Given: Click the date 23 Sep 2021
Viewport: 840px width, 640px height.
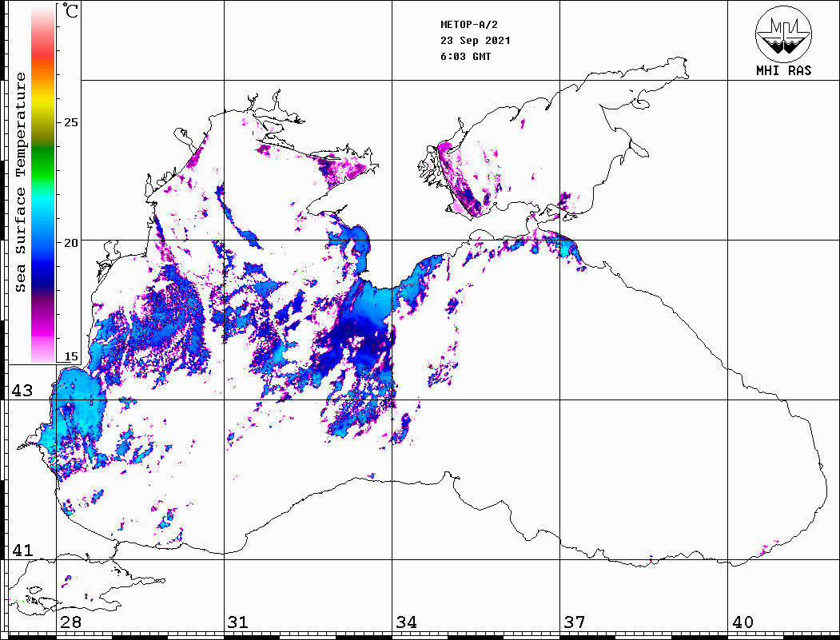Looking at the screenshot, I should (476, 41).
